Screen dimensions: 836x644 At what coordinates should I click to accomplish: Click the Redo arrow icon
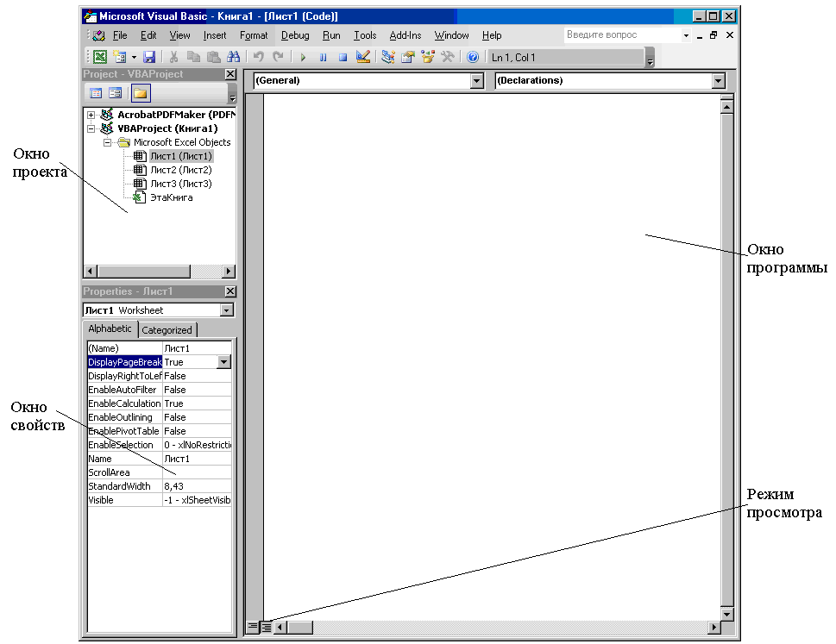click(x=278, y=57)
